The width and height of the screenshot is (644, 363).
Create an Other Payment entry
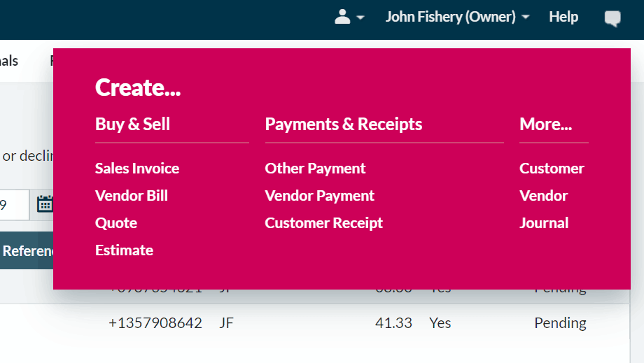pyautogui.click(x=315, y=169)
